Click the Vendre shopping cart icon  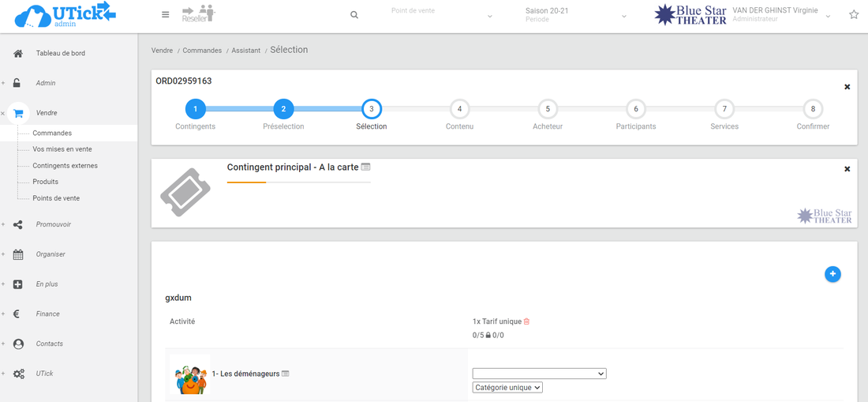[19, 113]
